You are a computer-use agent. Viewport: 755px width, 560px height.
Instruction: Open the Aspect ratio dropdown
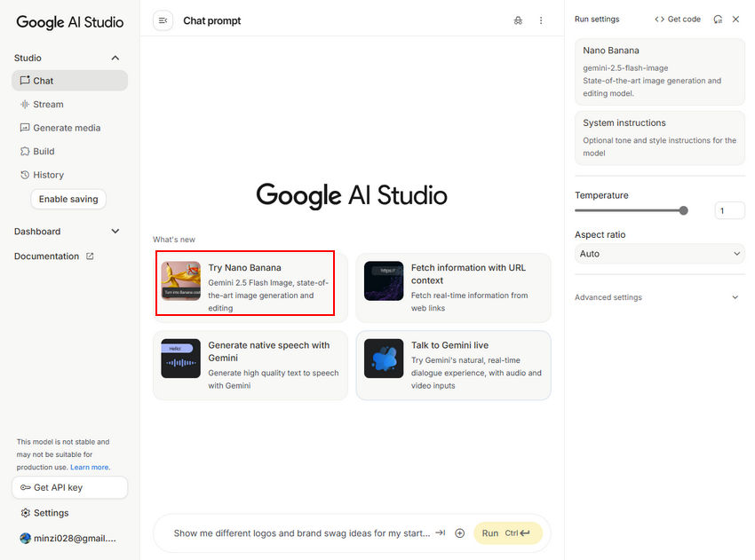659,254
